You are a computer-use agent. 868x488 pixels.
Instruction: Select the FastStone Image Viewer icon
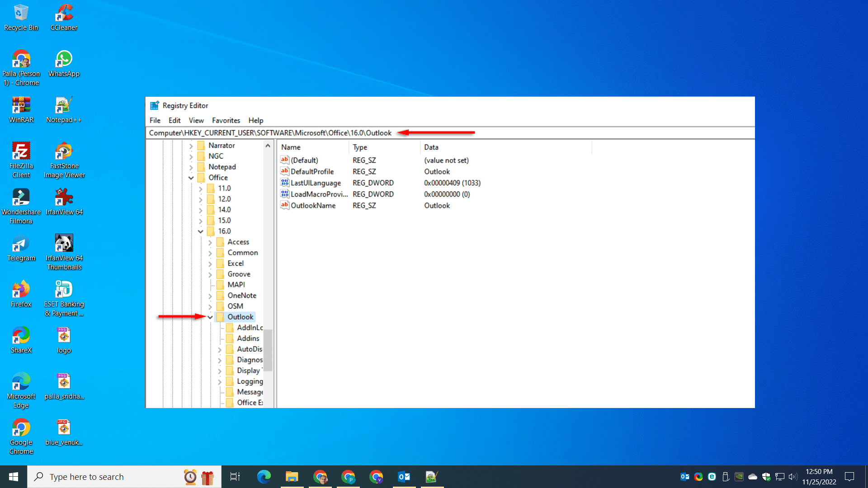64,160
